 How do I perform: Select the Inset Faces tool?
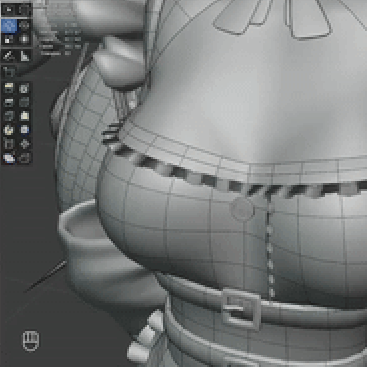pos(24,88)
